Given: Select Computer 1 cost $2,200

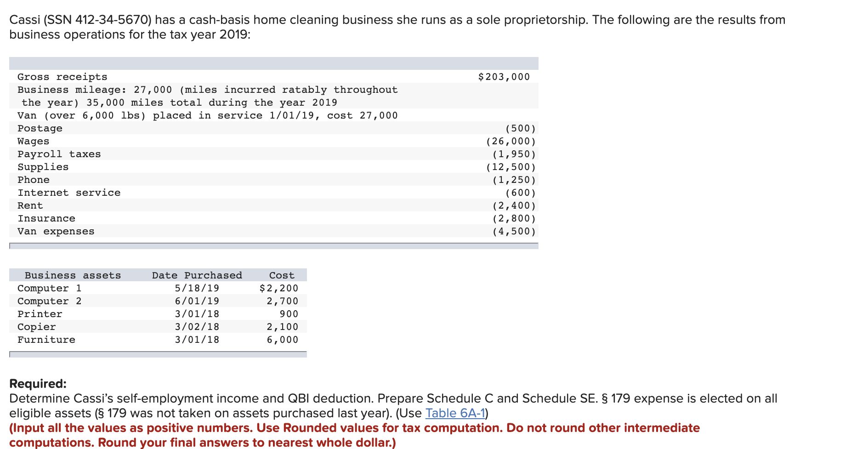Looking at the screenshot, I should coord(279,288).
